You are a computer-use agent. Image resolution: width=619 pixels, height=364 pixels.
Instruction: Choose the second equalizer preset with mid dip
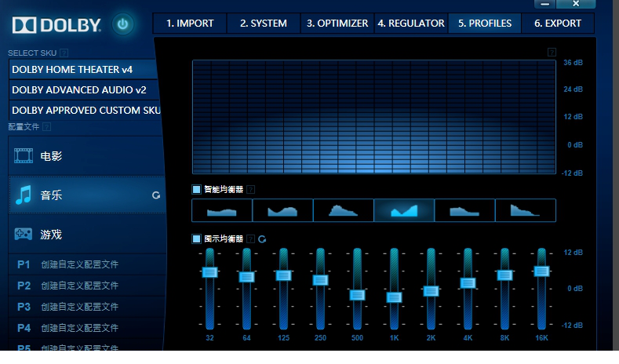[282, 210]
